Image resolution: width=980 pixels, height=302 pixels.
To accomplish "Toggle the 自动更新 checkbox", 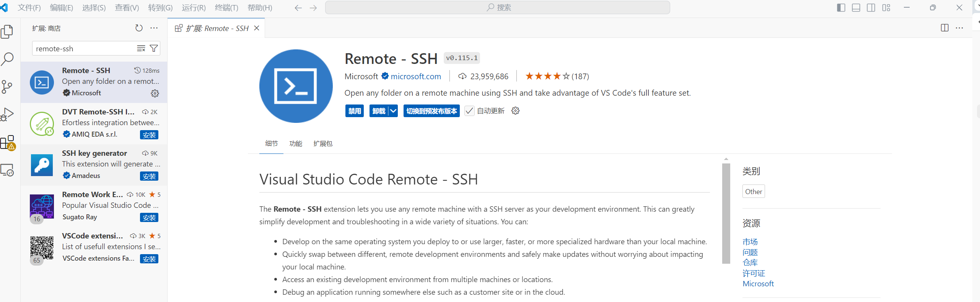I will click(469, 111).
